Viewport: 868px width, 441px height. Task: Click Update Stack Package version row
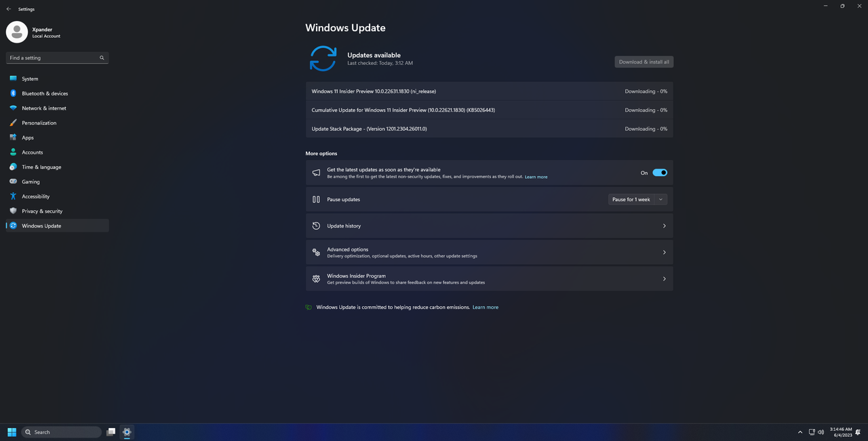click(x=489, y=129)
